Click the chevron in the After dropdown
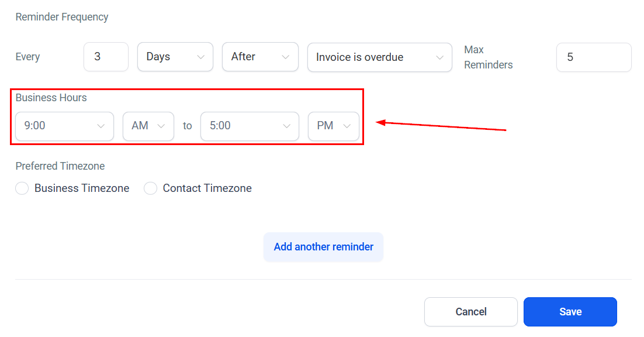 (285, 57)
